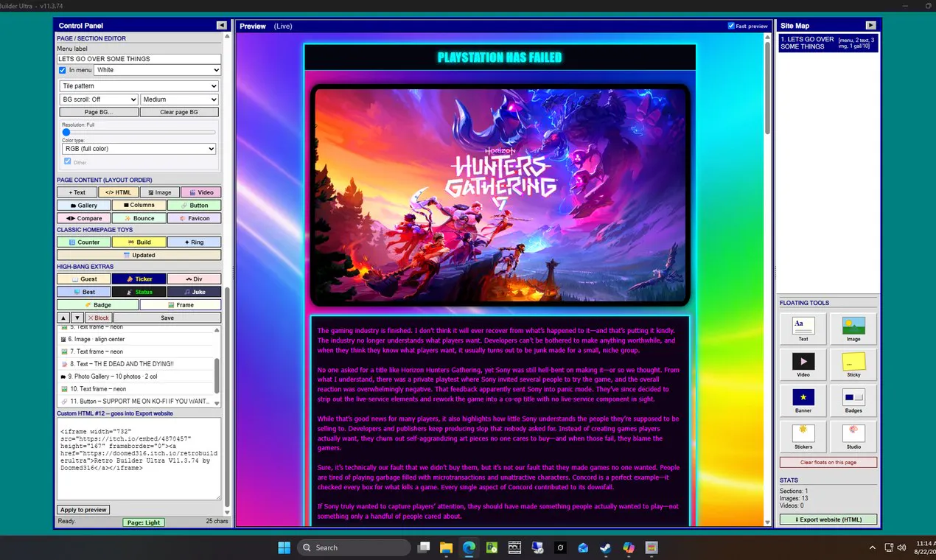The image size is (936, 560).
Task: Toggle the Dither checkbox
Action: 68,161
